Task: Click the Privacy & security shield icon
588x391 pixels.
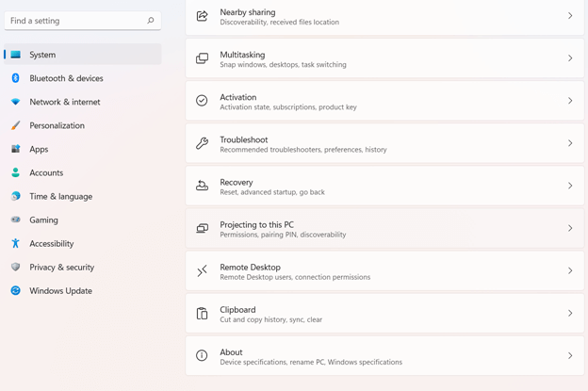Action: (x=15, y=267)
